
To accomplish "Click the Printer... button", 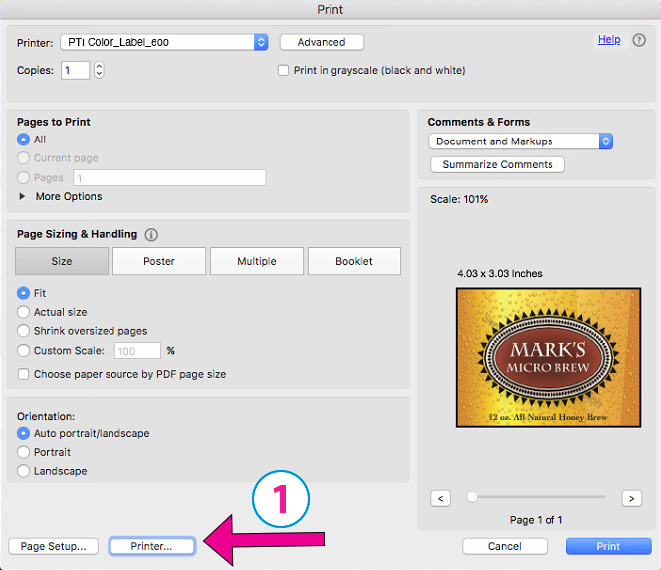I will tap(152, 546).
